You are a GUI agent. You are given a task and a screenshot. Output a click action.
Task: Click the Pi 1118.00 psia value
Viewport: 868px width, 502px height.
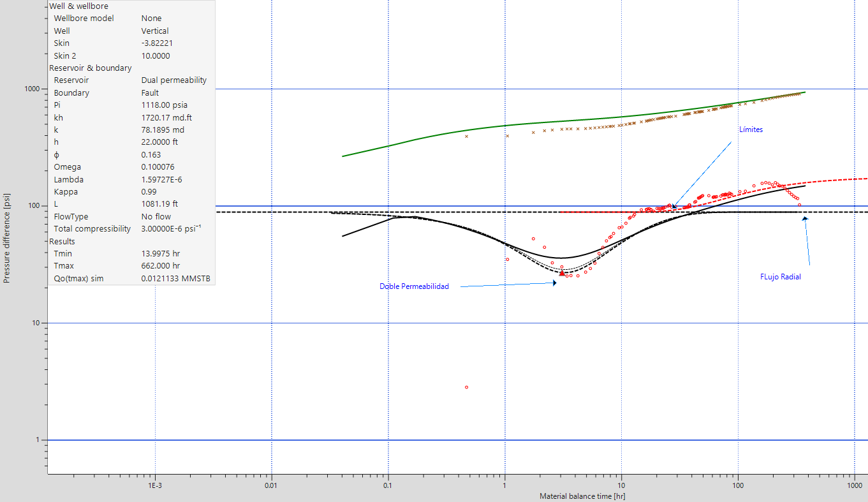(x=164, y=105)
